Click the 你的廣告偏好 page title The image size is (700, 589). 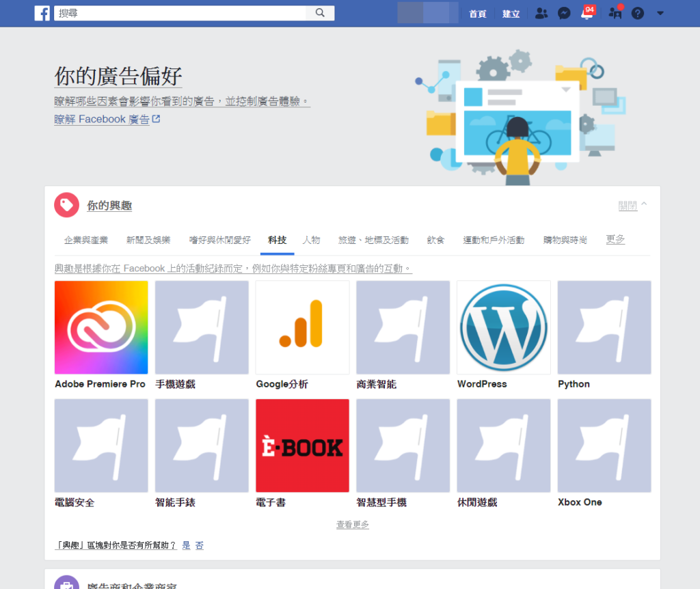118,76
